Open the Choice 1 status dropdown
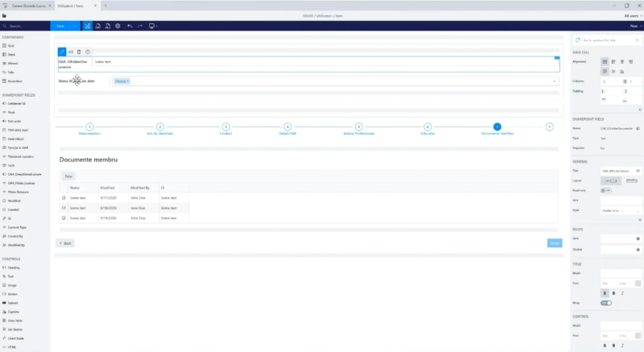 [x=335, y=81]
